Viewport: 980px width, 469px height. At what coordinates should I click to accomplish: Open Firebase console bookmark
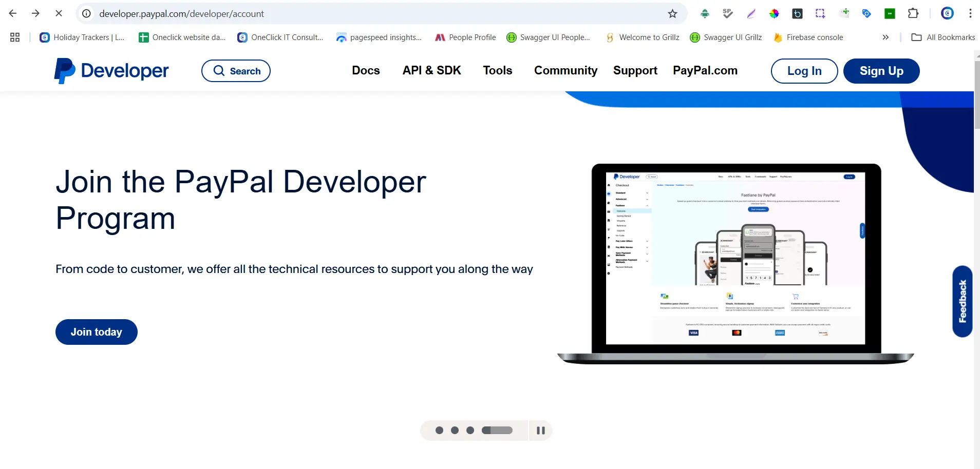coord(808,37)
